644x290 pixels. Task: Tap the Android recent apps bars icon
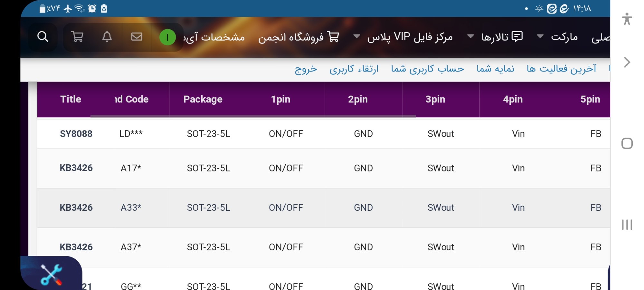coord(627,225)
